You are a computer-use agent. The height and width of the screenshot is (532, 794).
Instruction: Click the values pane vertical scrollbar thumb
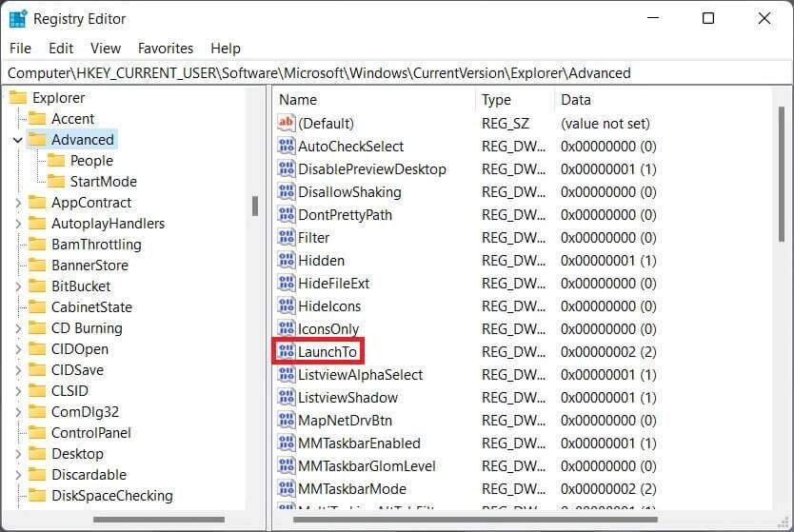(x=782, y=174)
